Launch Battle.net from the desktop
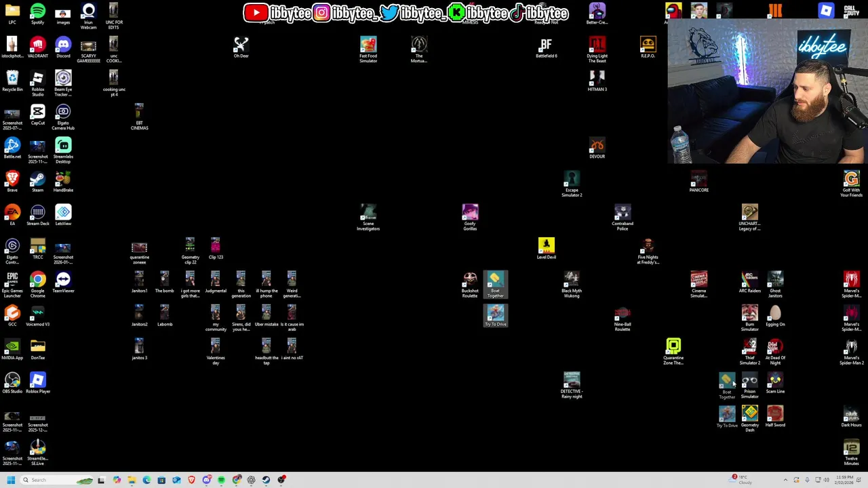868x488 pixels. 12,148
